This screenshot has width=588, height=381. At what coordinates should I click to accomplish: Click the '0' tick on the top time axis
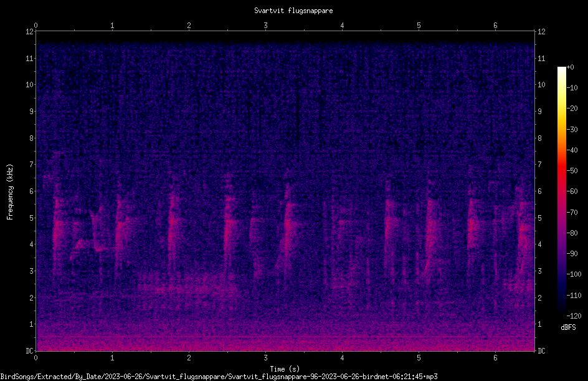tap(36, 26)
